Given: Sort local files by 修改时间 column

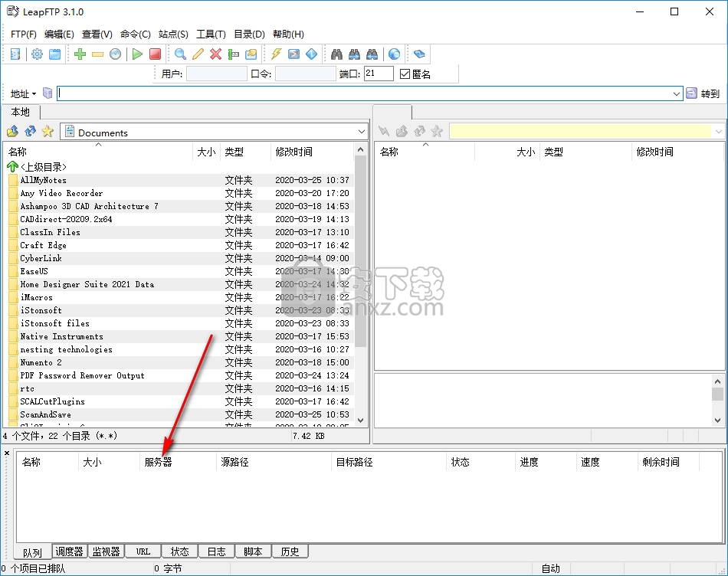Looking at the screenshot, I should coord(294,152).
